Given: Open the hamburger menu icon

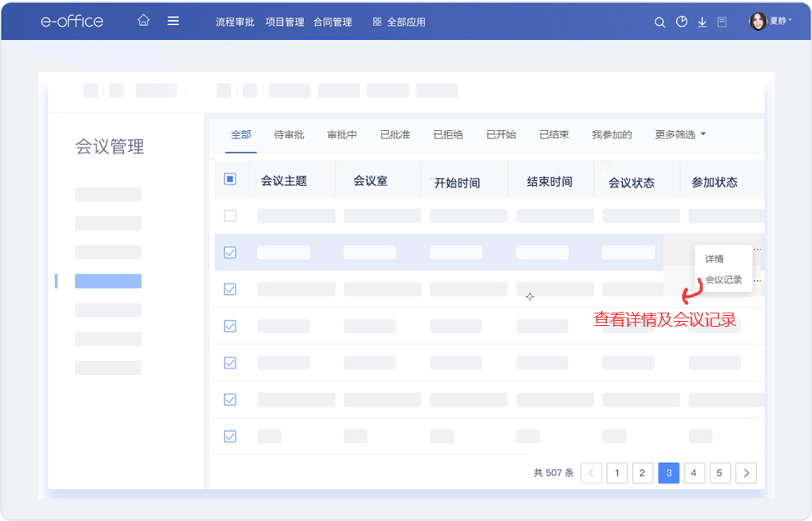Looking at the screenshot, I should [173, 21].
